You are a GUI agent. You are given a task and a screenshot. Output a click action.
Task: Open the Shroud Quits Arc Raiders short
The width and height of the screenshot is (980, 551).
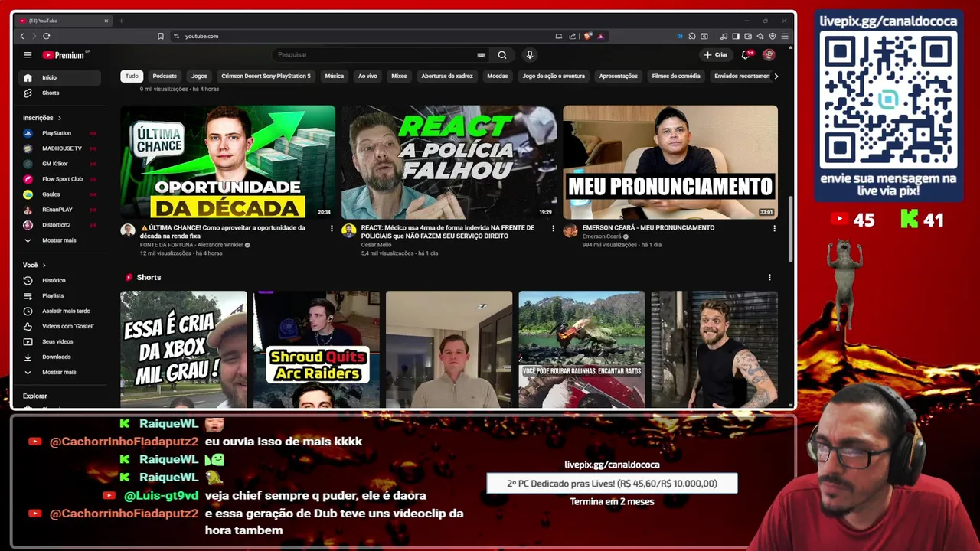point(316,349)
